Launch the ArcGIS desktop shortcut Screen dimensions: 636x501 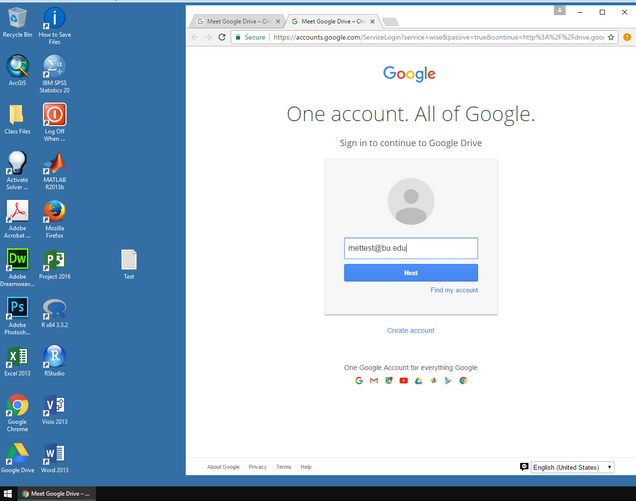(17, 71)
